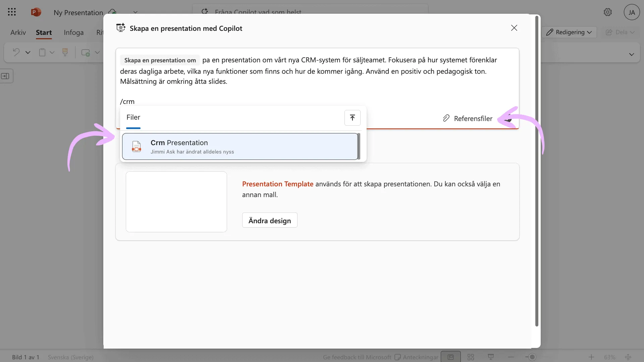Click the 63% zoom level
This screenshot has width=644, height=362.
coord(609,357)
